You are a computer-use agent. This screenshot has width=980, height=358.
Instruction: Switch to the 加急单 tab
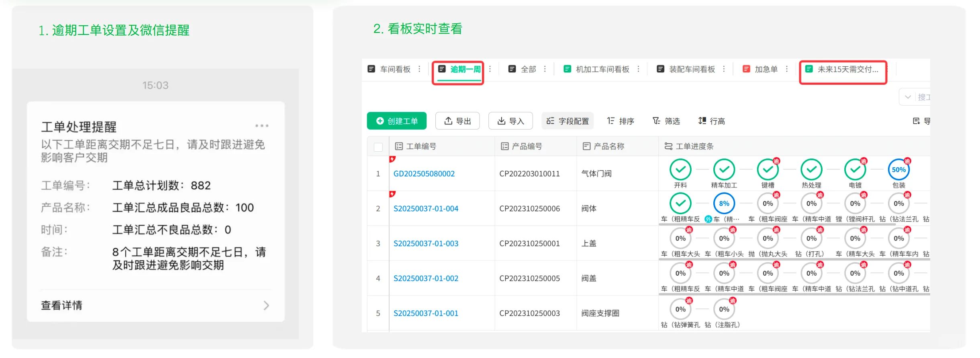[760, 69]
